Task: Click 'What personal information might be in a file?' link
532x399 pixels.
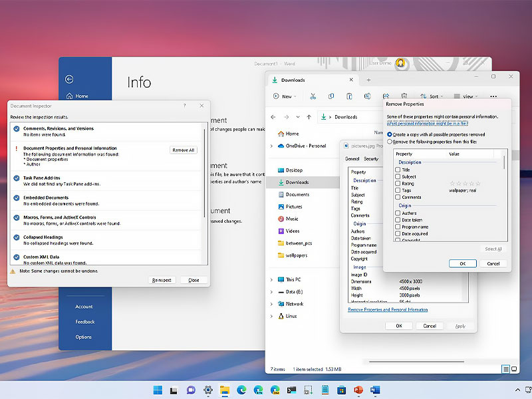Action: (427, 124)
